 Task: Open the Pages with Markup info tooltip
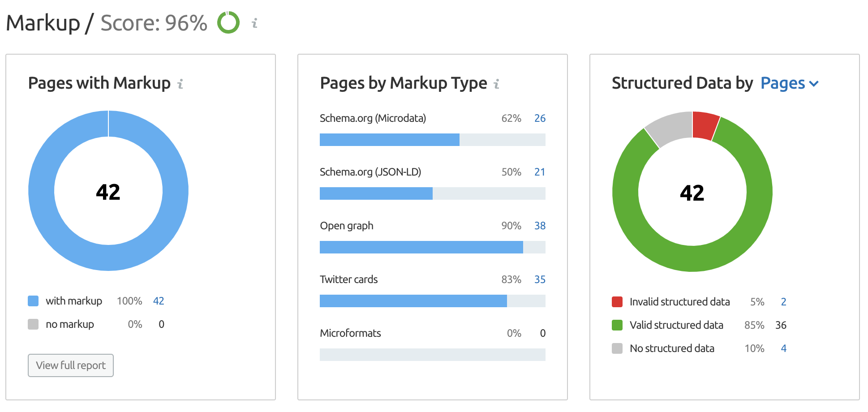pos(180,83)
